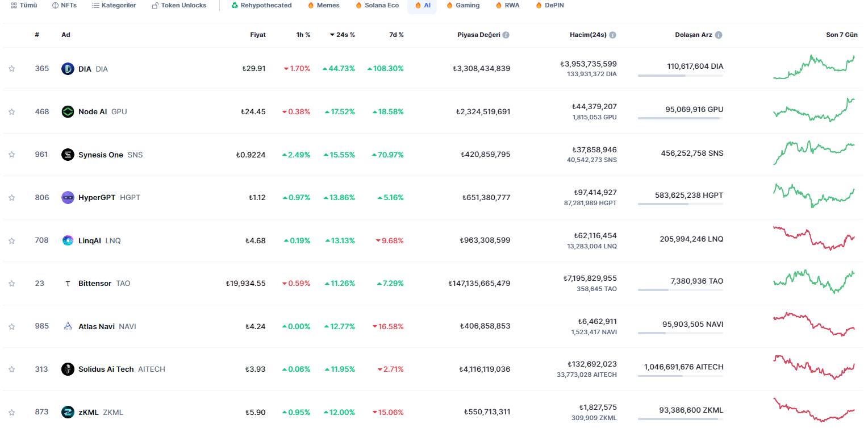Click the Synesis One coin logo
This screenshot has height=432, width=868.
(68, 155)
